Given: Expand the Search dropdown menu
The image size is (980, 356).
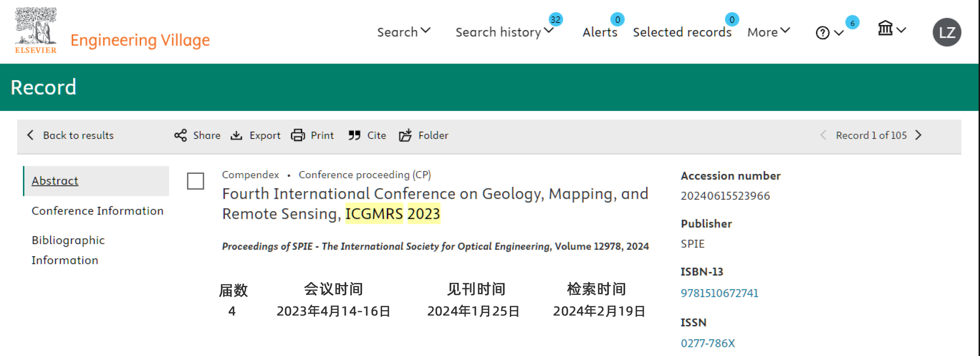Looking at the screenshot, I should [404, 32].
